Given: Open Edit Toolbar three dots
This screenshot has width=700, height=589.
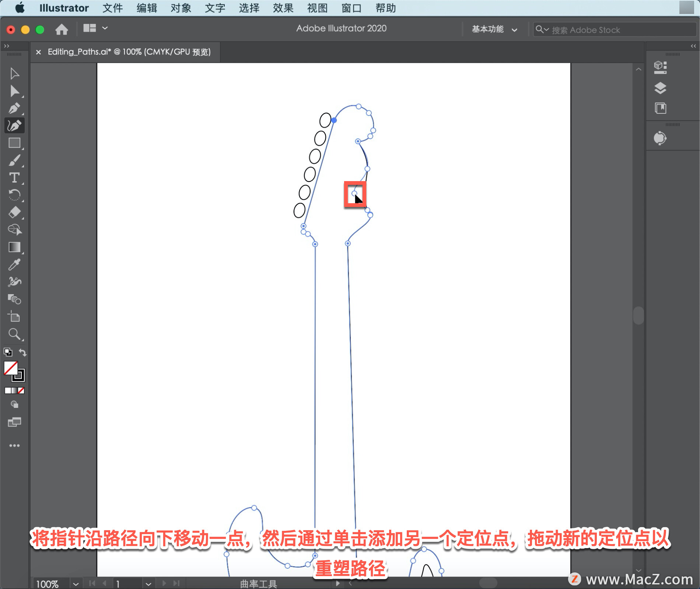Looking at the screenshot, I should [x=14, y=445].
